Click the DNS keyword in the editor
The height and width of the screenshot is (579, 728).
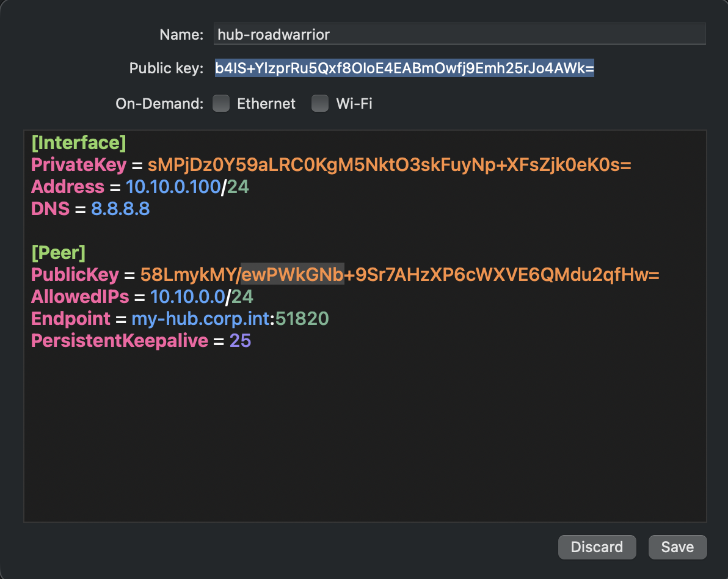click(x=50, y=209)
